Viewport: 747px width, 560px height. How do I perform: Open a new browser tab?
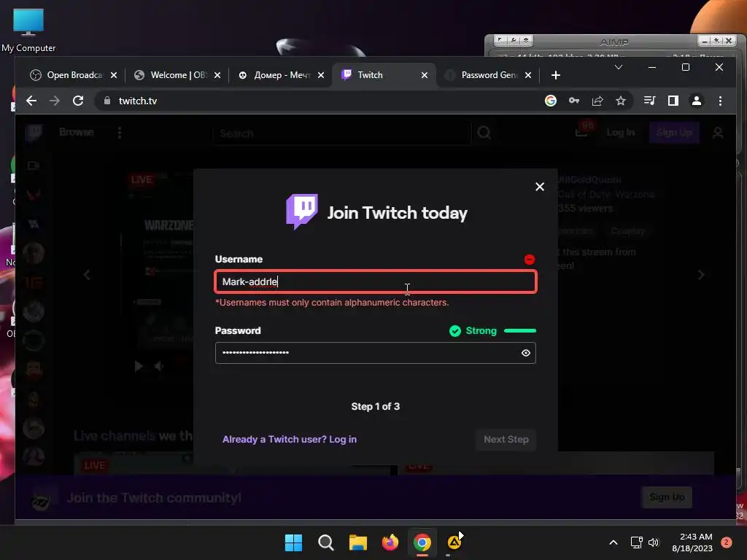pyautogui.click(x=555, y=75)
